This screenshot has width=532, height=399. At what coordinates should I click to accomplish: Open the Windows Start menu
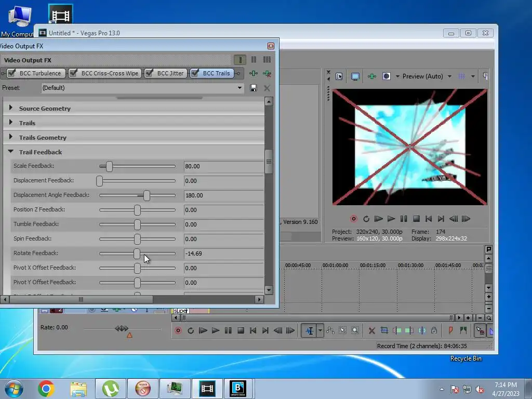point(14,389)
